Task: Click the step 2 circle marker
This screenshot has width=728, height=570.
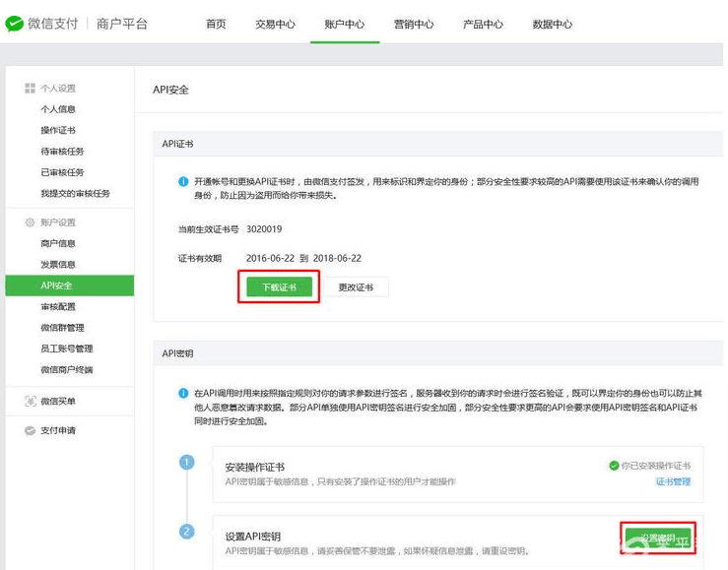Action: click(x=187, y=532)
